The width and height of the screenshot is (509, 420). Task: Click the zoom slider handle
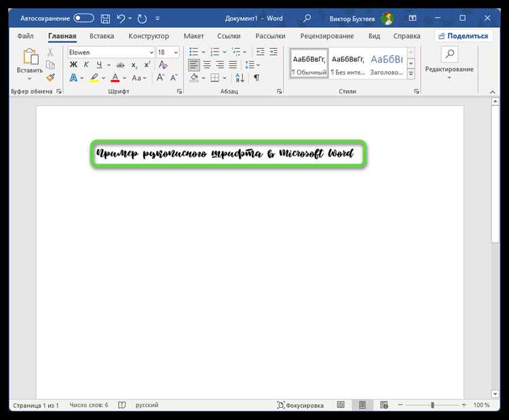(432, 405)
